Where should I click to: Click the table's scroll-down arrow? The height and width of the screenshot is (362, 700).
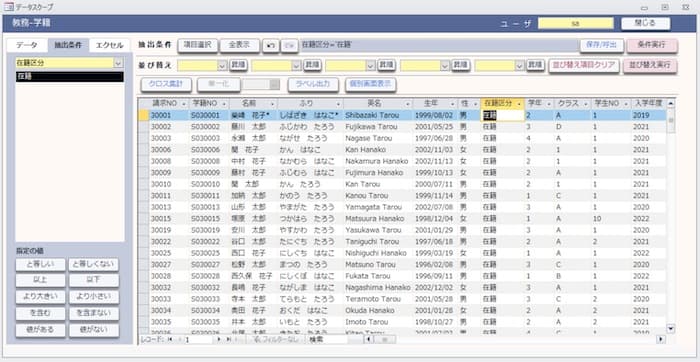(x=671, y=329)
